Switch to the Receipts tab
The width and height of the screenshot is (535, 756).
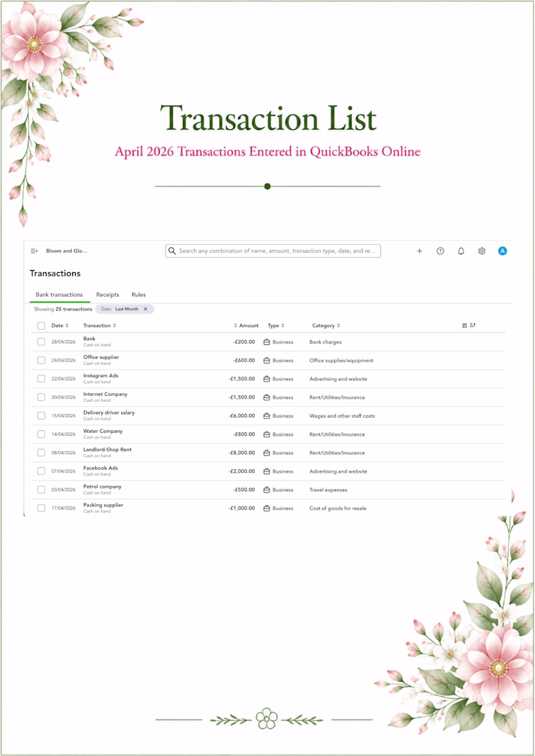pyautogui.click(x=107, y=295)
